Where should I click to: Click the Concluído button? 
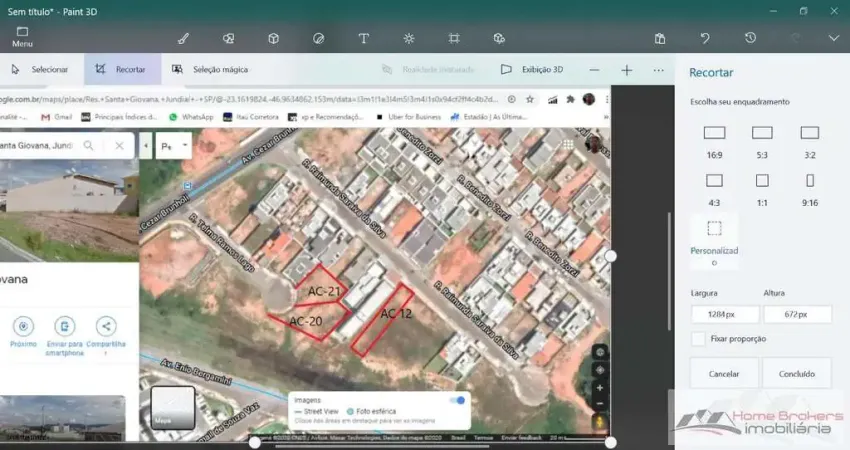pyautogui.click(x=796, y=373)
